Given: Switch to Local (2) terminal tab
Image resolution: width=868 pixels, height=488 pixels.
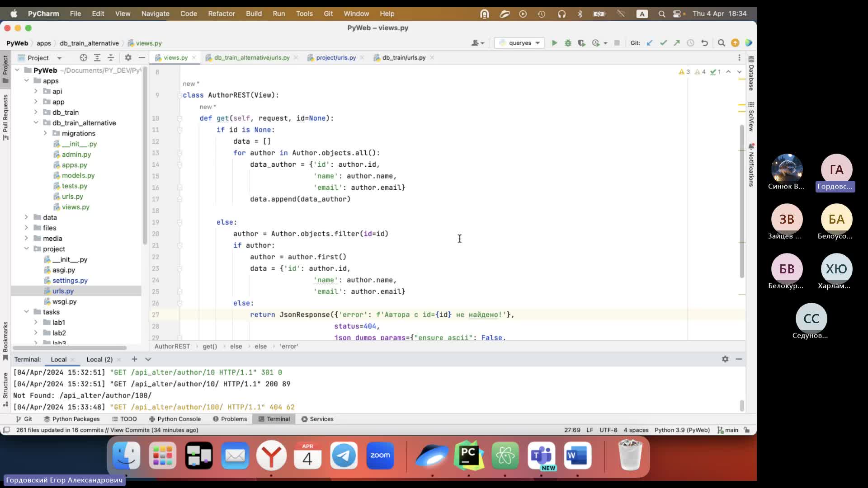Looking at the screenshot, I should pos(99,359).
